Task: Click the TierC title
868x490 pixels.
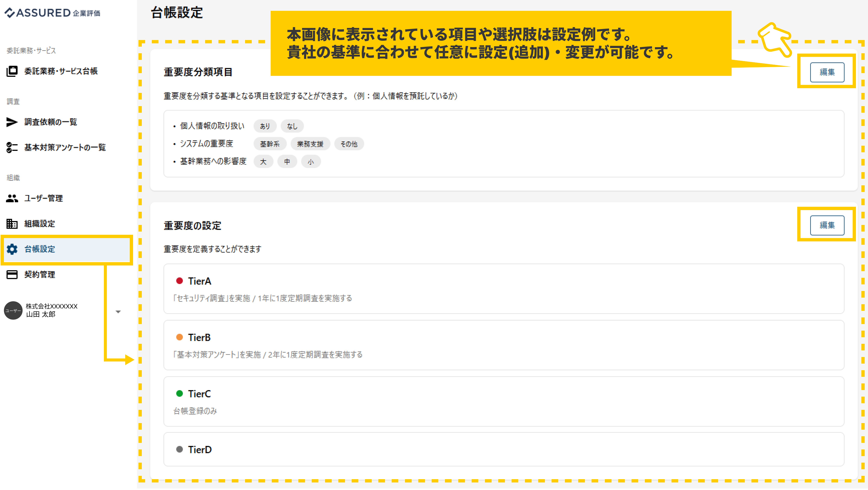Action: pyautogui.click(x=199, y=394)
